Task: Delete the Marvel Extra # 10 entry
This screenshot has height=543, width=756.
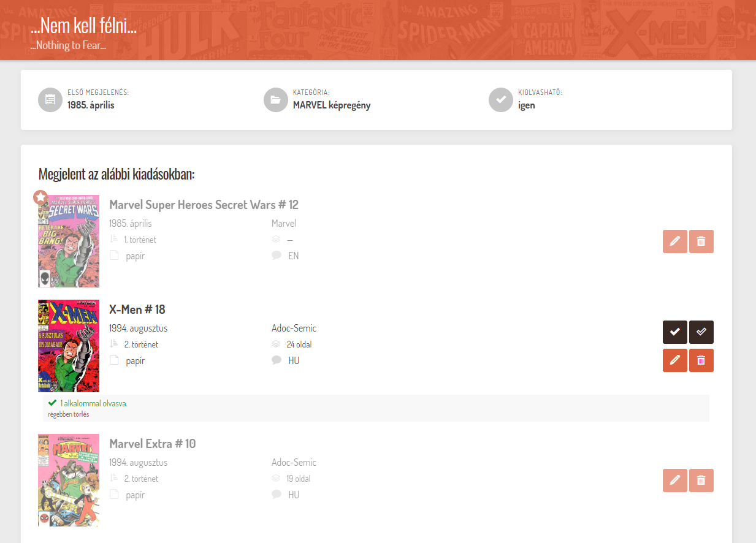Action: pos(701,480)
